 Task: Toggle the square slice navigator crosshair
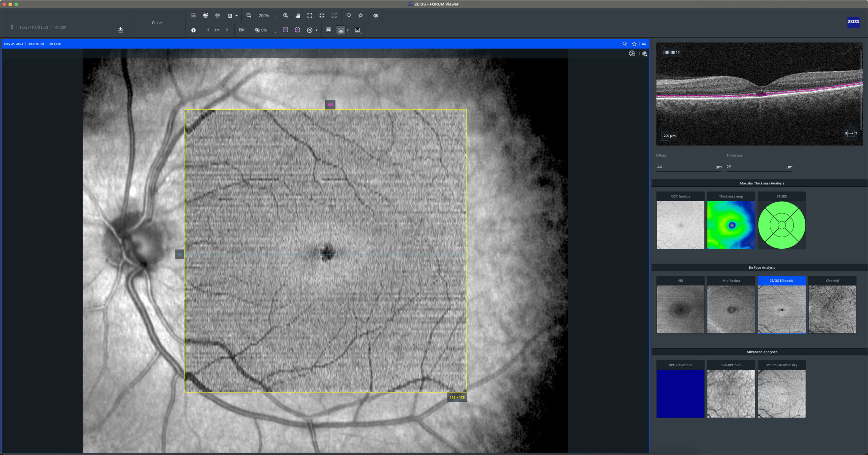285,30
